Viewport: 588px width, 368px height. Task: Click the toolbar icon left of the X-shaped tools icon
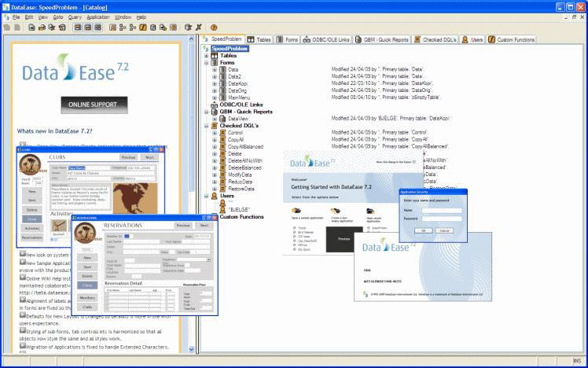(x=188, y=28)
